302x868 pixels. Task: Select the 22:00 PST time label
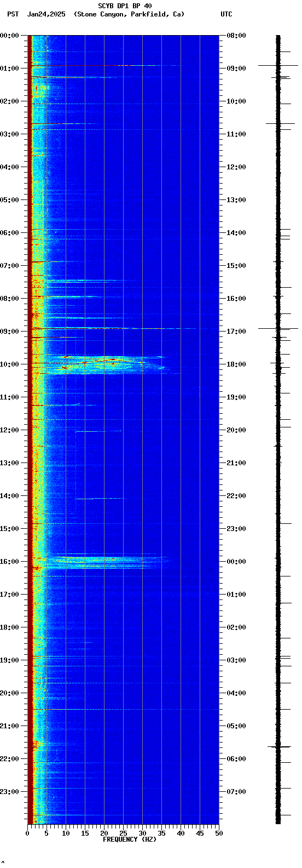pos(9,759)
